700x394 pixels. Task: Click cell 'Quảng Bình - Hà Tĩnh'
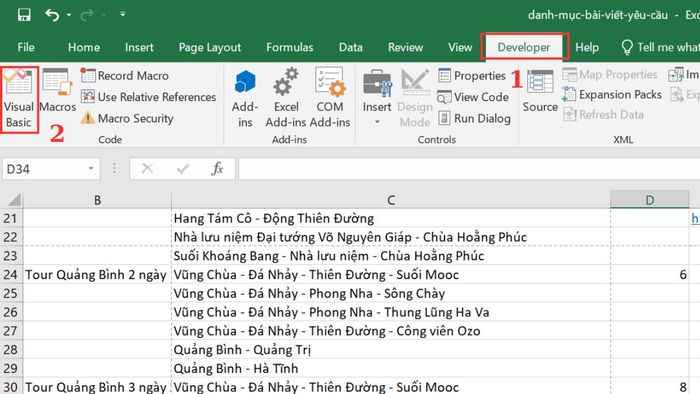[391, 368]
